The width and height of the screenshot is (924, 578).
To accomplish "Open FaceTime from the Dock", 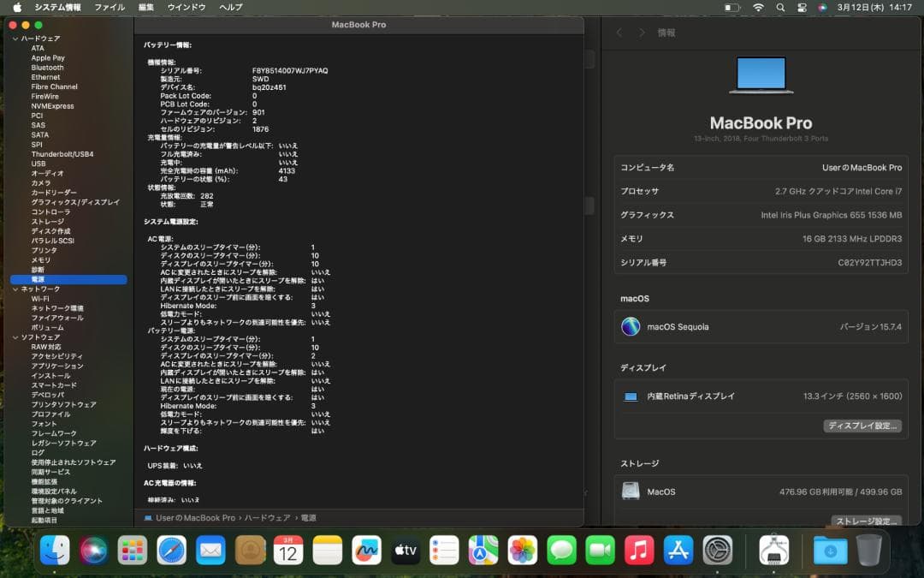I will [599, 551].
